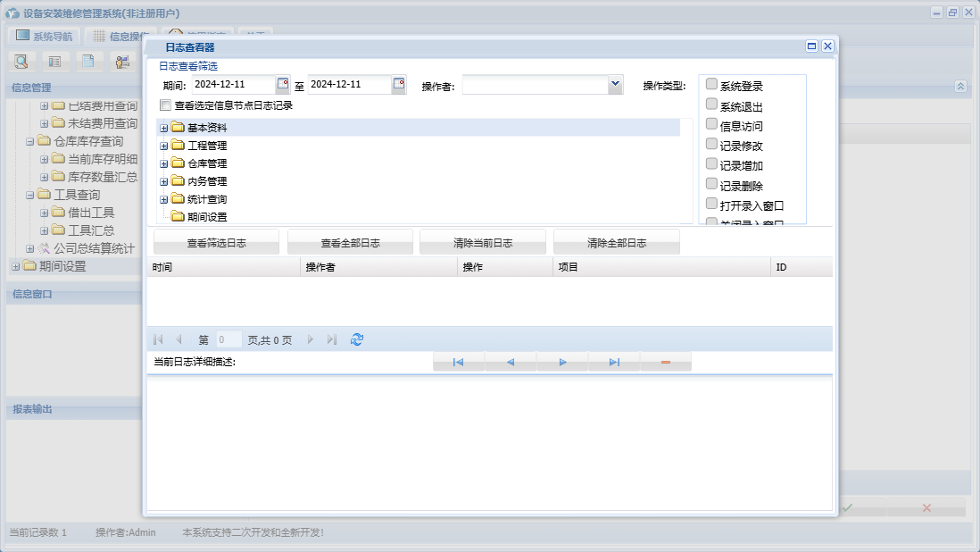The height and width of the screenshot is (552, 980).
Task: Click the 清除全部日志 button
Action: click(x=617, y=243)
